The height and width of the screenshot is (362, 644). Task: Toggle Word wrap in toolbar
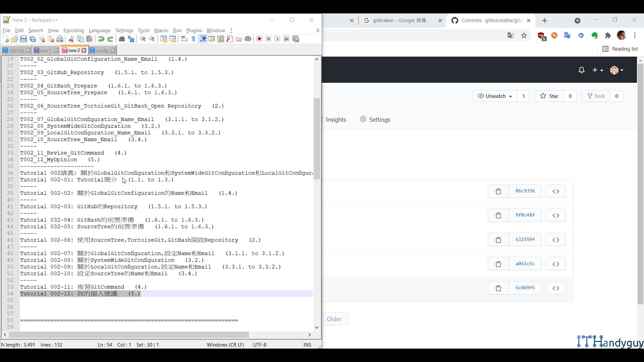184,39
